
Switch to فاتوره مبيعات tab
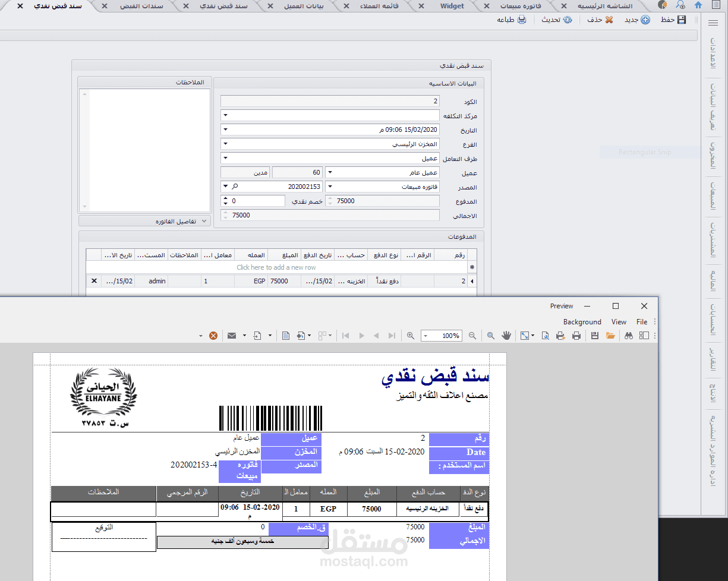pyautogui.click(x=520, y=6)
